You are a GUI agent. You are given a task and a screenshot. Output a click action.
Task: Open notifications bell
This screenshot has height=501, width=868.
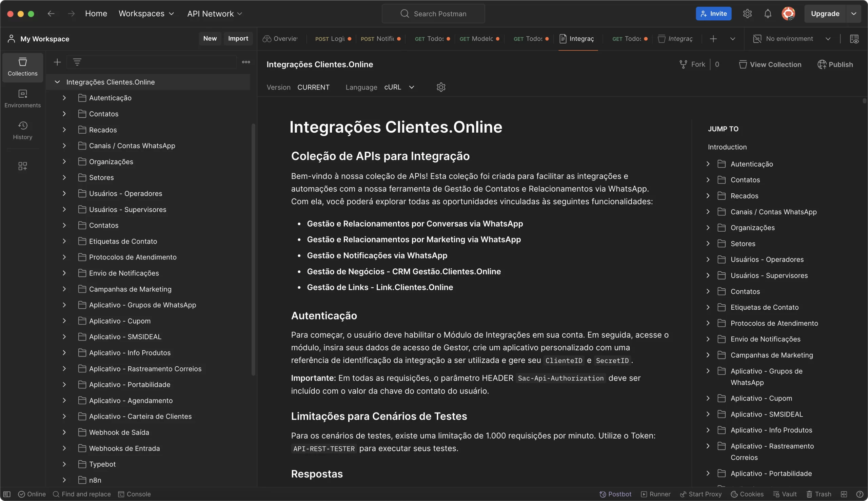pyautogui.click(x=768, y=14)
